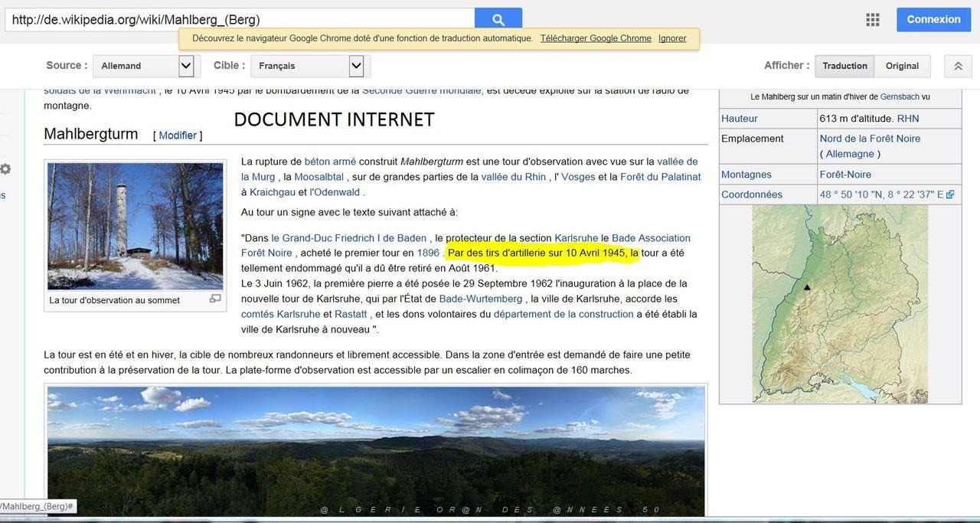The width and height of the screenshot is (980, 523).
Task: Follow the Vosges link
Action: point(578,177)
